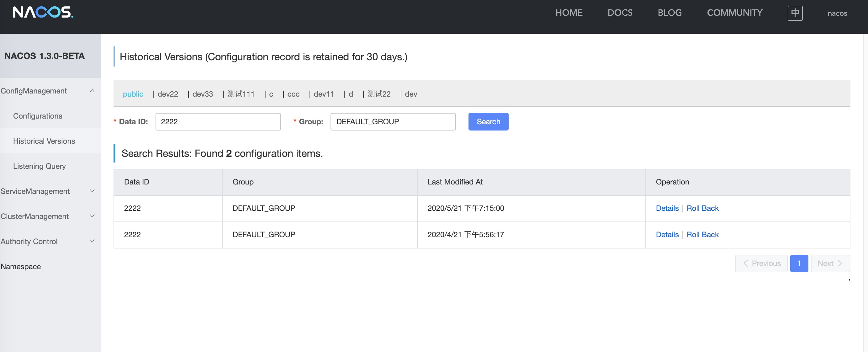Switch language with the 中 icon
This screenshot has width=868, height=352.
[795, 13]
